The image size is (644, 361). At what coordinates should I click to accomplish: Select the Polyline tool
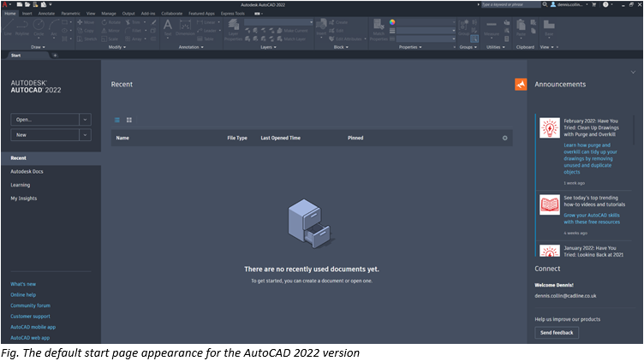click(22, 27)
